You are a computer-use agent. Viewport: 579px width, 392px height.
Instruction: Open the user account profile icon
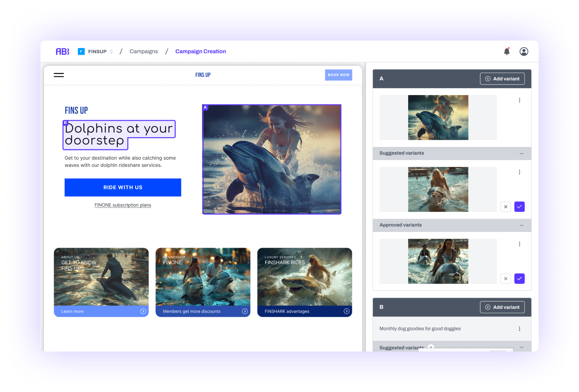(524, 51)
